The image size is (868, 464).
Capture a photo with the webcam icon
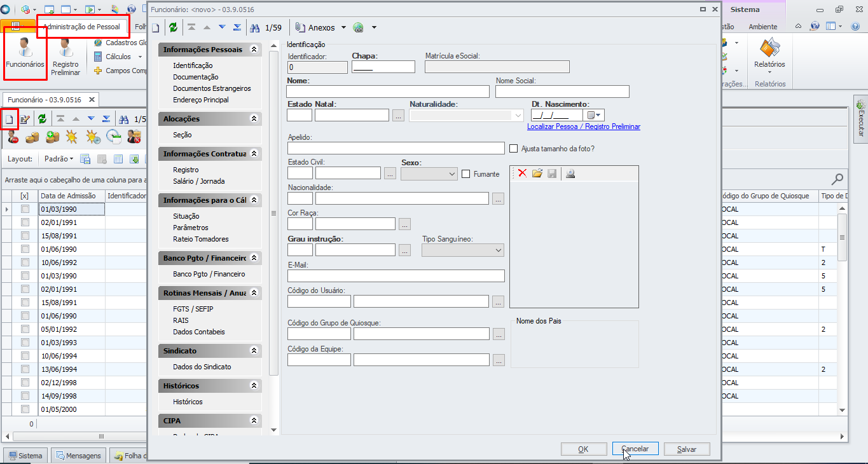[570, 173]
